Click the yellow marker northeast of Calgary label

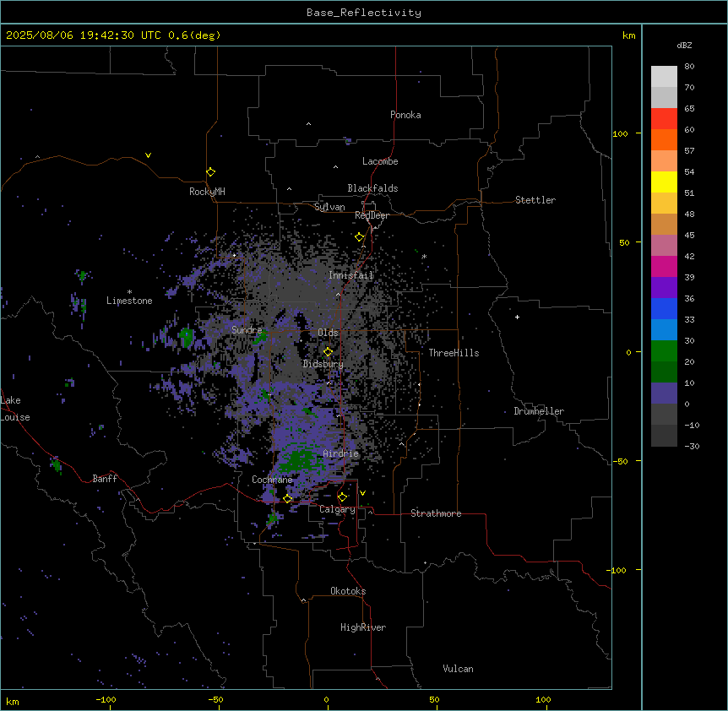[342, 497]
